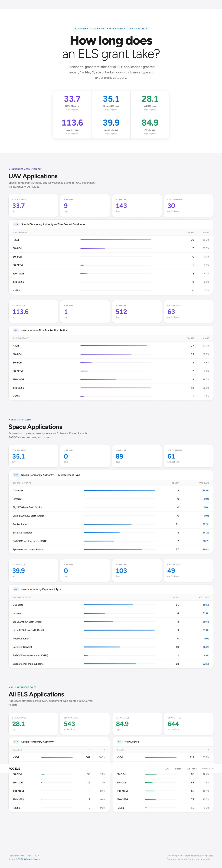
Task: Click the UAV STA 'MAXIMUM 143' stat card
Action: point(137,206)
